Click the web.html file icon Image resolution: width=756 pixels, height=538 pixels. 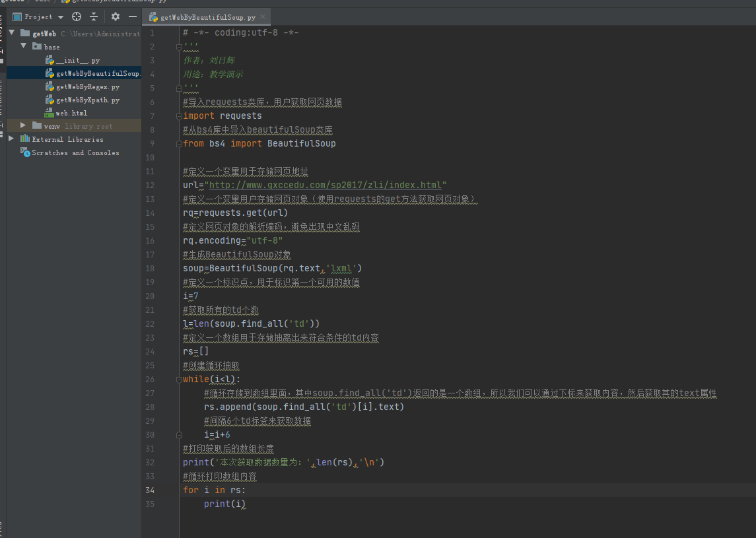click(x=49, y=113)
